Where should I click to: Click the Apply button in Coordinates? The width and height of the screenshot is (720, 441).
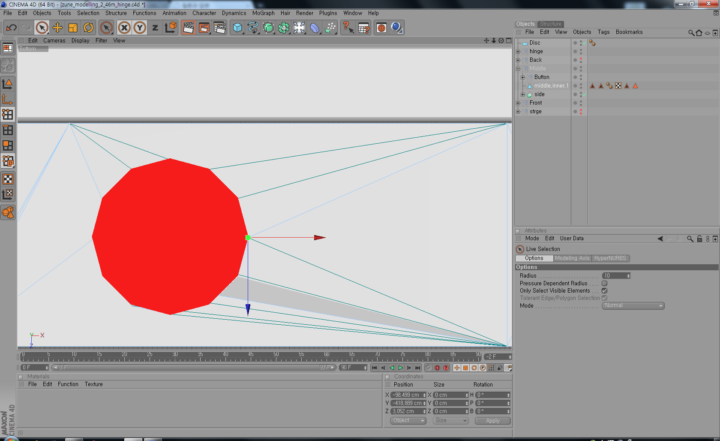493,421
